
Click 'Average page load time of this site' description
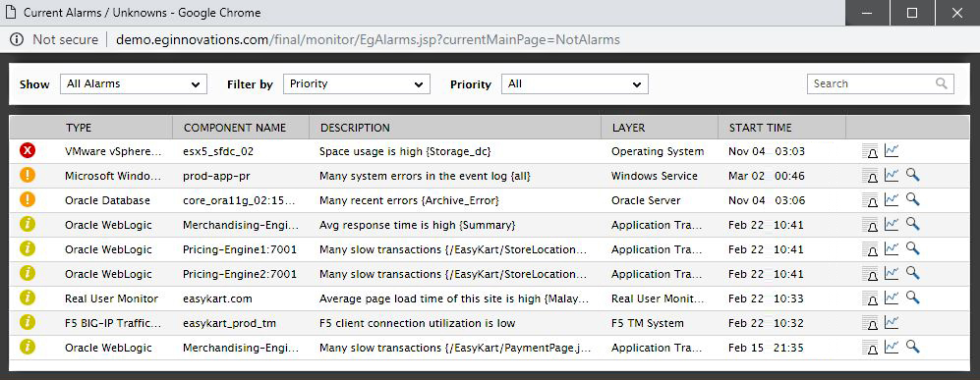tap(454, 299)
